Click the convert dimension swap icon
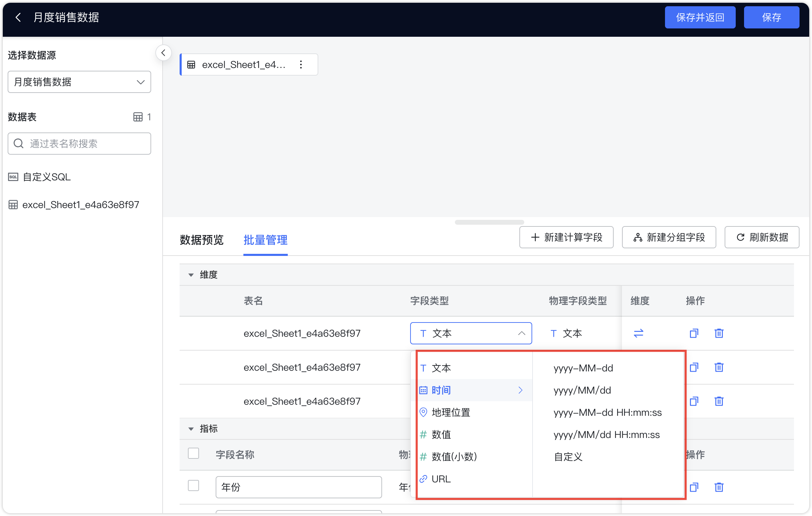Viewport: 812px width, 516px height. [638, 333]
